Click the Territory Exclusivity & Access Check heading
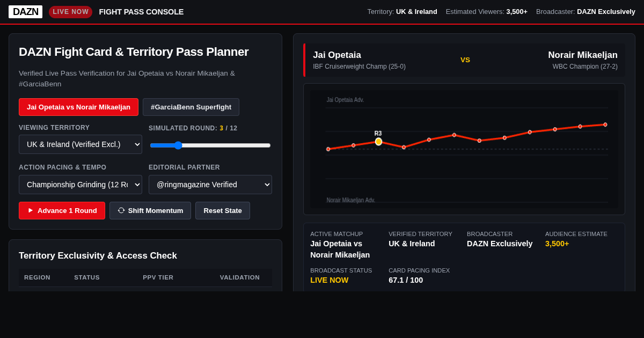The height and width of the screenshot is (338, 644). click(x=98, y=256)
